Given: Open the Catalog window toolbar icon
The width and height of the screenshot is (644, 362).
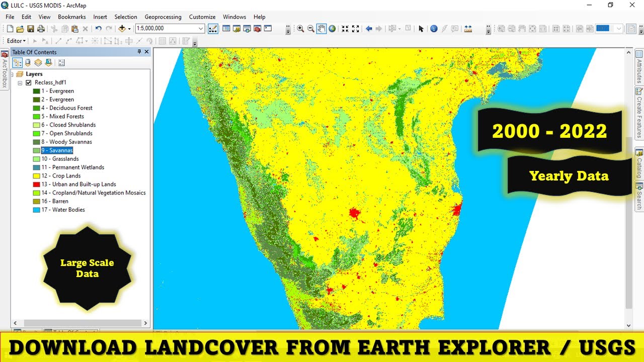Looking at the screenshot, I should tap(236, 29).
